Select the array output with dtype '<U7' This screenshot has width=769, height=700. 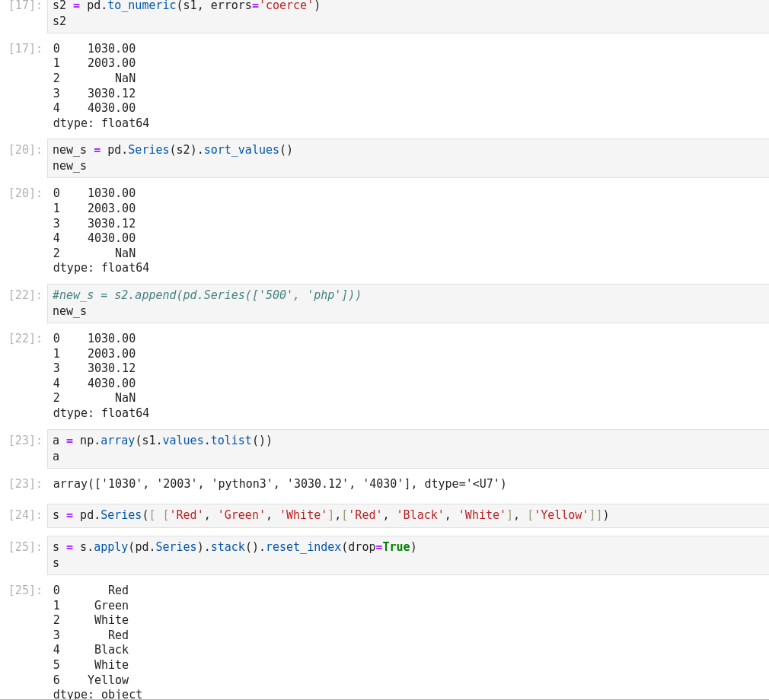coord(279,484)
